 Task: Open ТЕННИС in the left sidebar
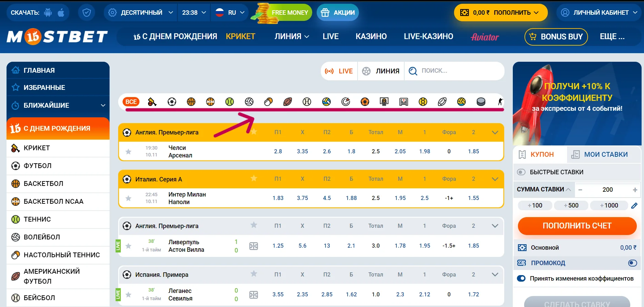click(x=58, y=219)
